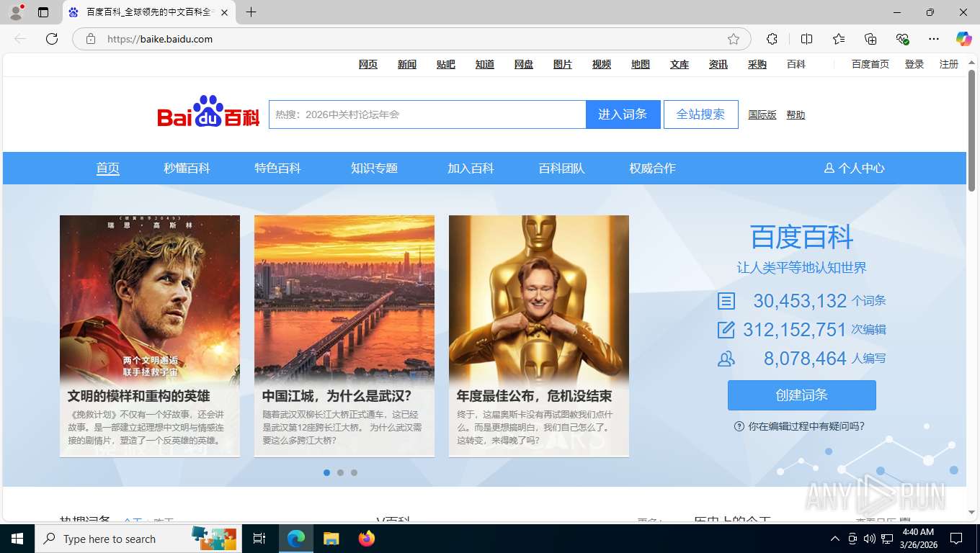Open the 文明的模样和重构的英雄 card
Viewport: 980px width, 553px height.
pos(150,336)
